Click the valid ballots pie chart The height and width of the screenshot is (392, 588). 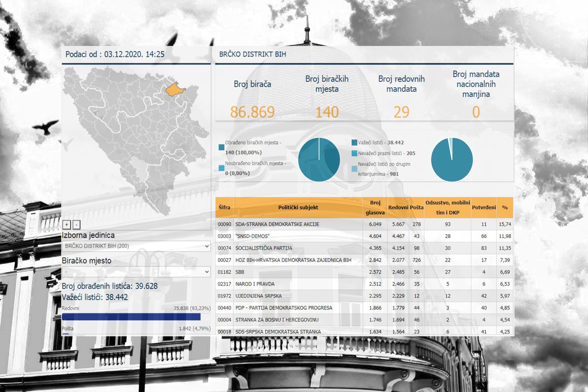(452, 160)
